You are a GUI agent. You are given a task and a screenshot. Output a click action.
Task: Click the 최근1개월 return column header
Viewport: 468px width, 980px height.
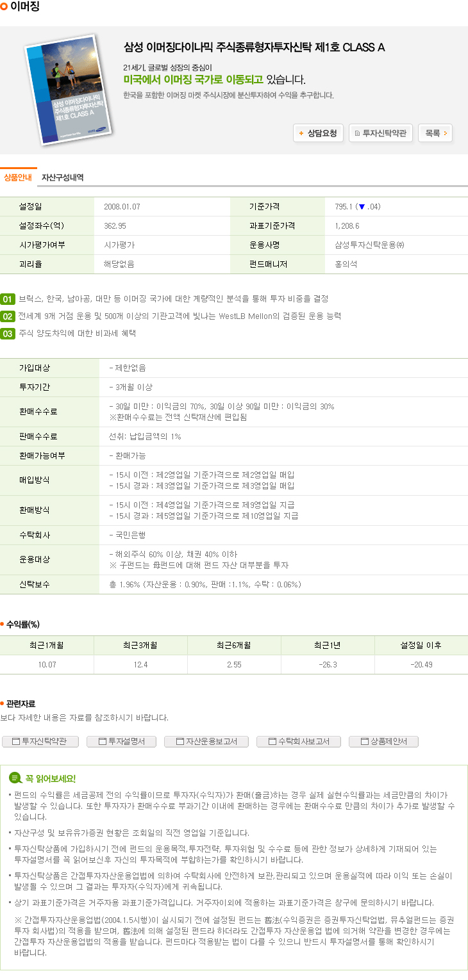[x=47, y=646]
